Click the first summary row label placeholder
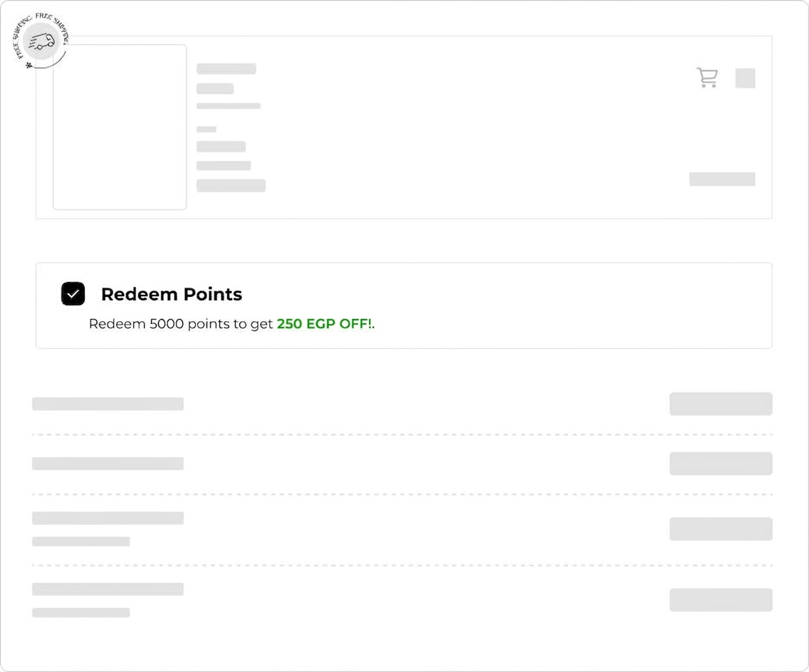Image resolution: width=809 pixels, height=672 pixels. click(108, 404)
